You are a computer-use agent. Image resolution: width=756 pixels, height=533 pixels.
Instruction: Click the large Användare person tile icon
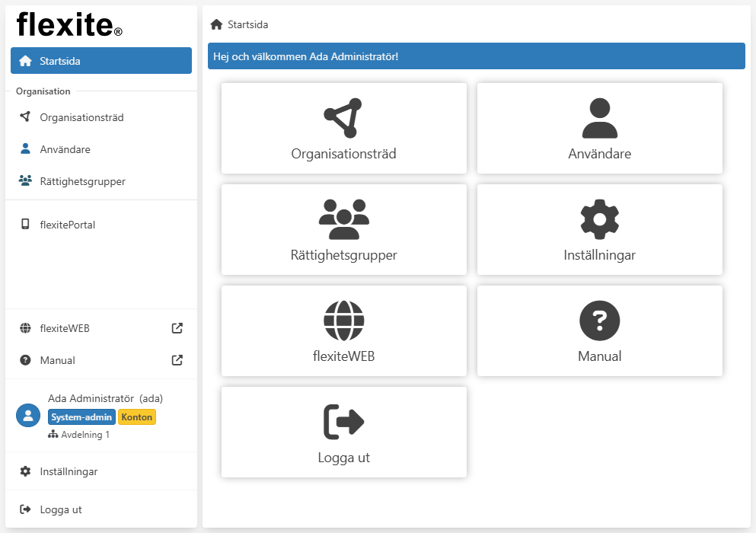pos(600,118)
